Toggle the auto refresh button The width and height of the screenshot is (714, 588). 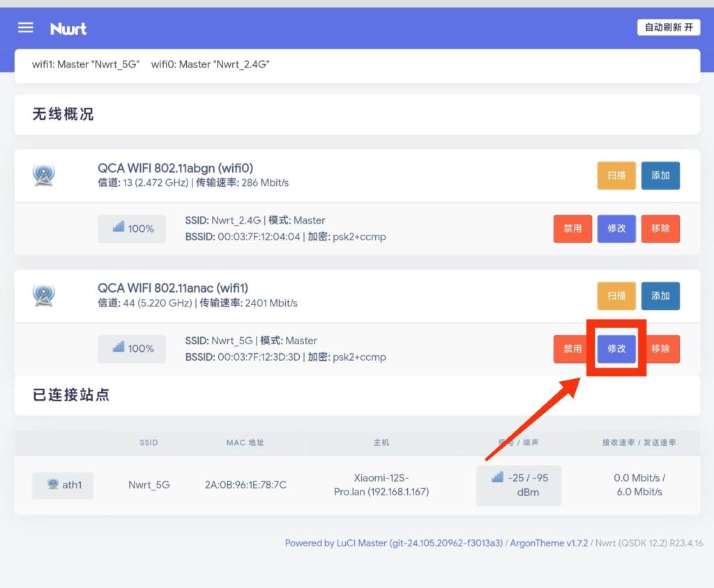[668, 27]
